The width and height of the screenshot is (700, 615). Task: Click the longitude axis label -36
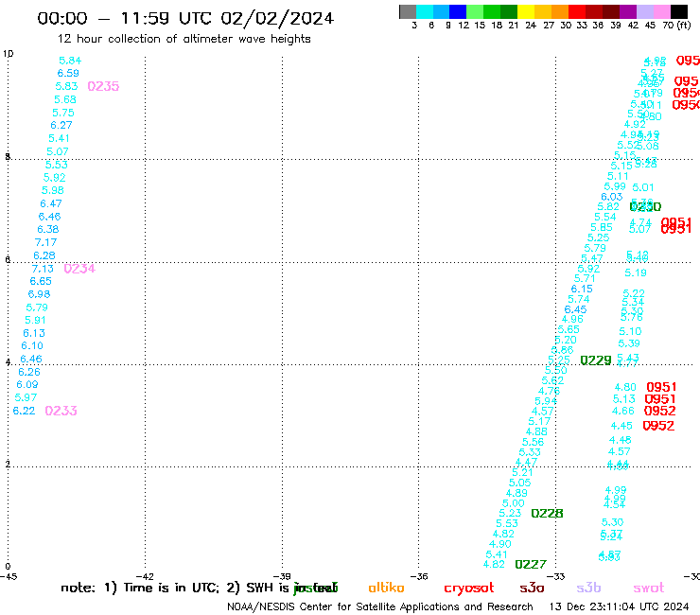click(418, 576)
